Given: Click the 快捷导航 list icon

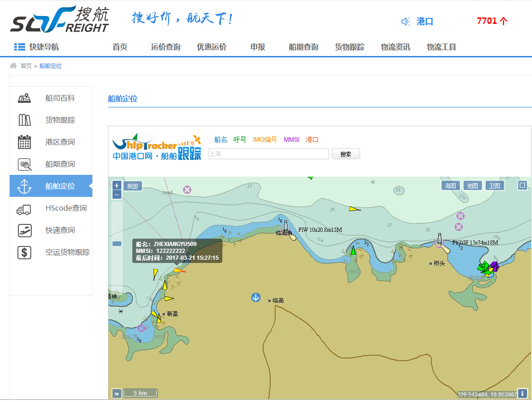Looking at the screenshot, I should click(x=19, y=47).
